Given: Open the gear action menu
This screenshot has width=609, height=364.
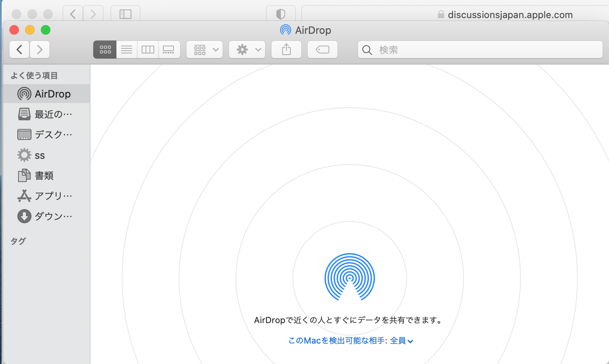Looking at the screenshot, I should click(247, 50).
